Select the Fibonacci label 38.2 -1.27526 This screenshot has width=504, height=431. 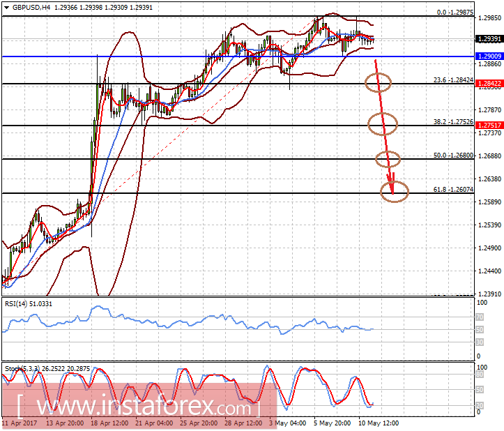coord(453,121)
